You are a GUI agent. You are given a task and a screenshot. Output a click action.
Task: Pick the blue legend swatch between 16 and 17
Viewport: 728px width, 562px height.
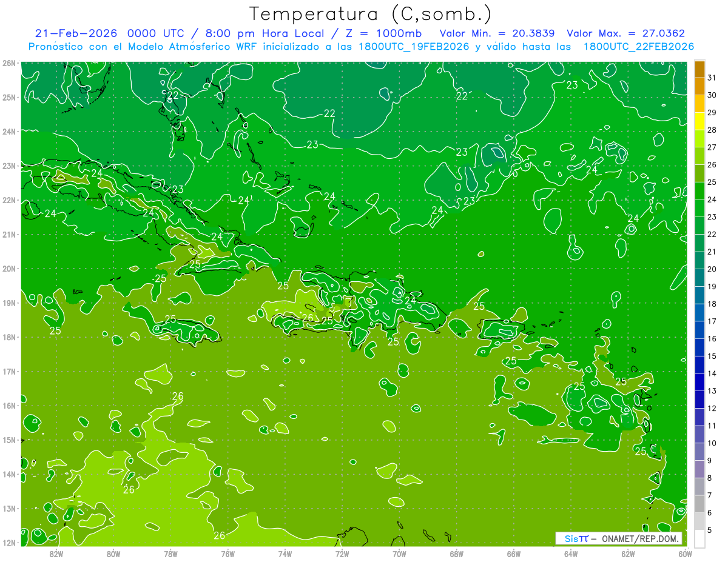[699, 330]
